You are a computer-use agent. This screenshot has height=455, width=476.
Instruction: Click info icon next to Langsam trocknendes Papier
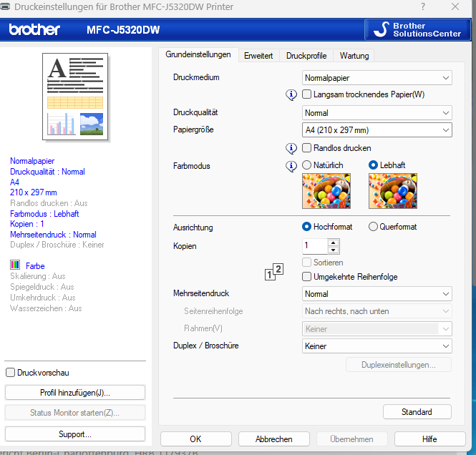tap(291, 95)
